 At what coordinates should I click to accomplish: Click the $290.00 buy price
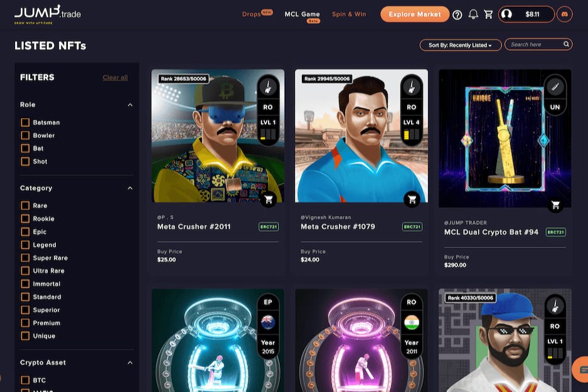point(455,265)
